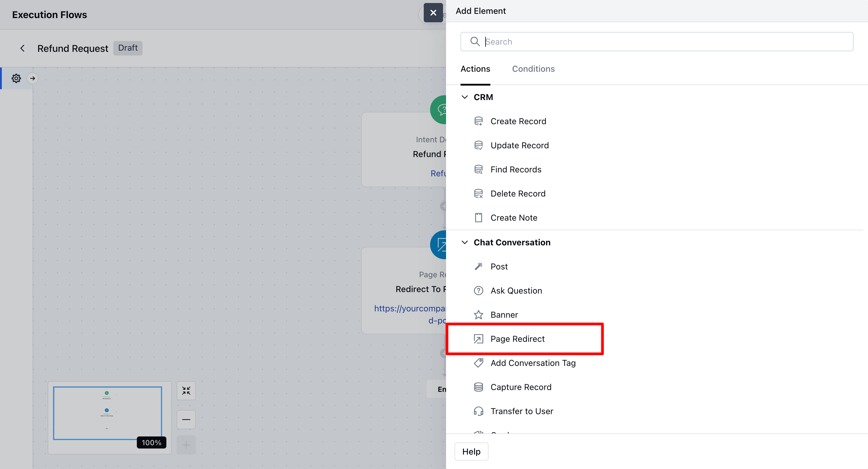Collapse the CRM section
The height and width of the screenshot is (469, 868).
pyautogui.click(x=465, y=97)
